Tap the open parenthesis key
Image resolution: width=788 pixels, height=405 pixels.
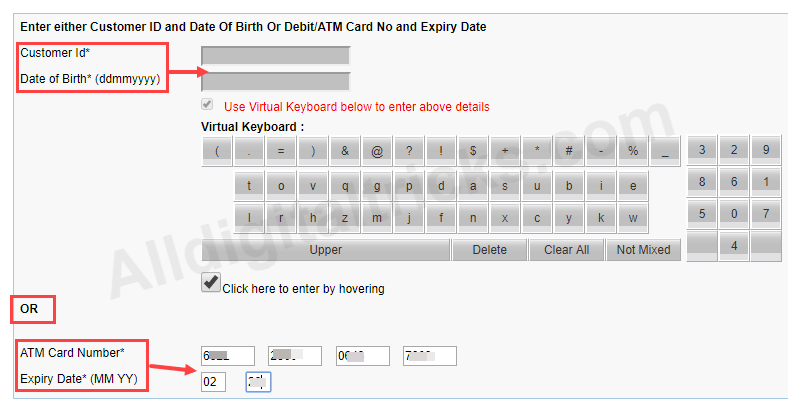coord(217,150)
